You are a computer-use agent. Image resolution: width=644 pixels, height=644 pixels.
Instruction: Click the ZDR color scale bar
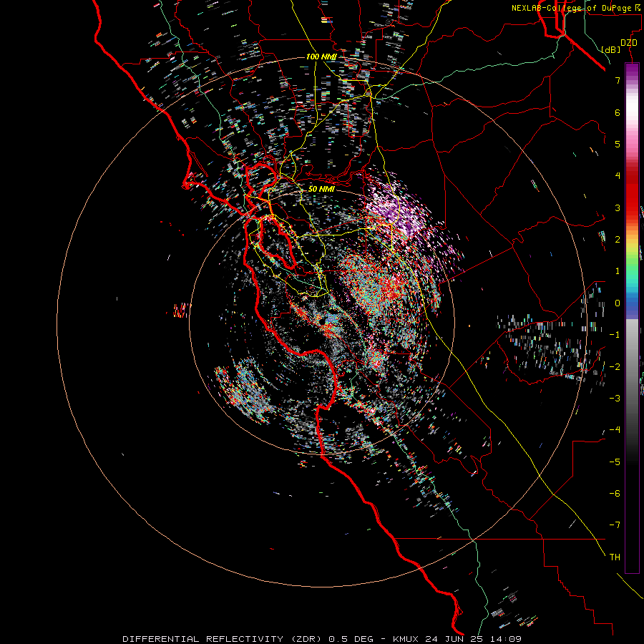coord(632,318)
